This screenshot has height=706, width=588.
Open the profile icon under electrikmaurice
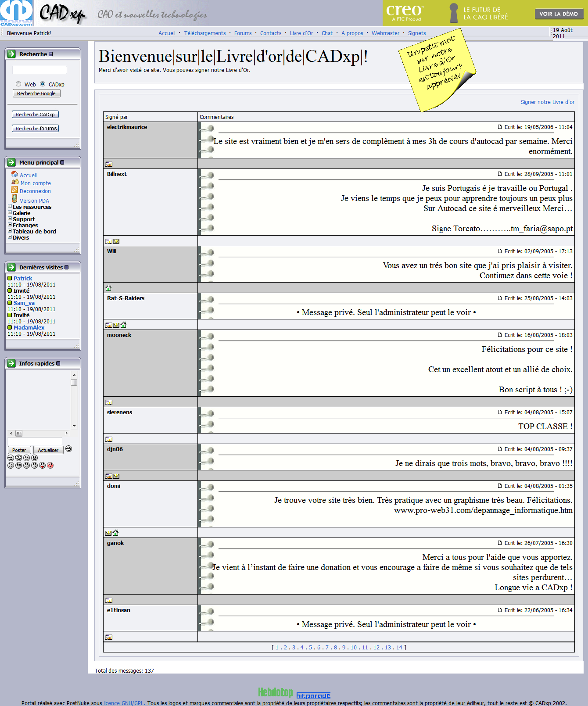coord(109,164)
